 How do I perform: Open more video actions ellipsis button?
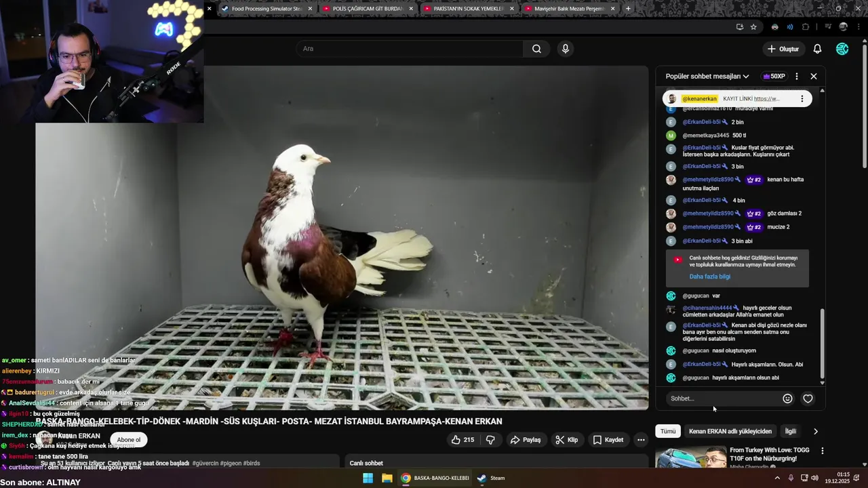(641, 440)
